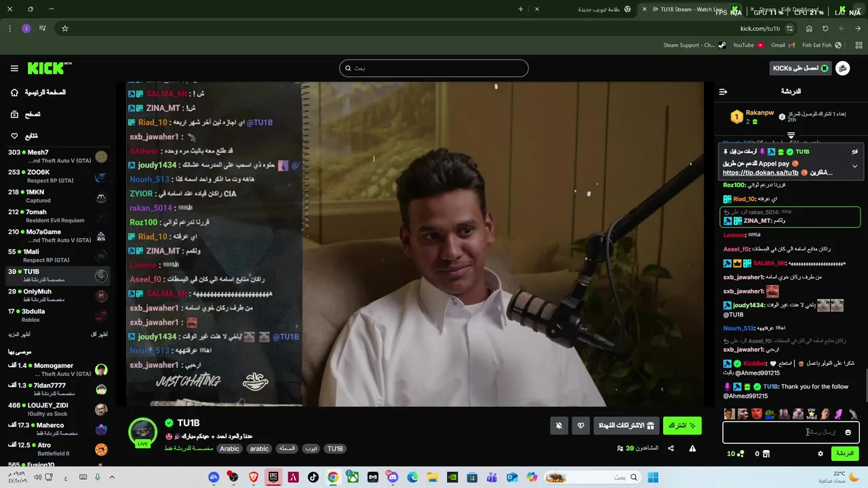
Task: Expand the Rakanpw gifter leaderboard arrow
Action: tap(791, 136)
